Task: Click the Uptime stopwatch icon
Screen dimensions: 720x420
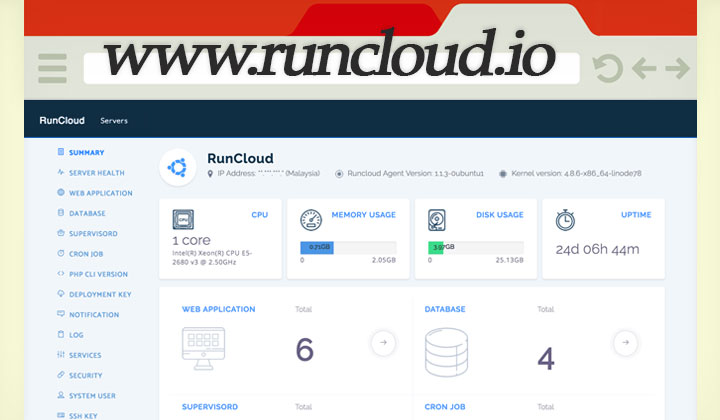Action: tap(565, 219)
